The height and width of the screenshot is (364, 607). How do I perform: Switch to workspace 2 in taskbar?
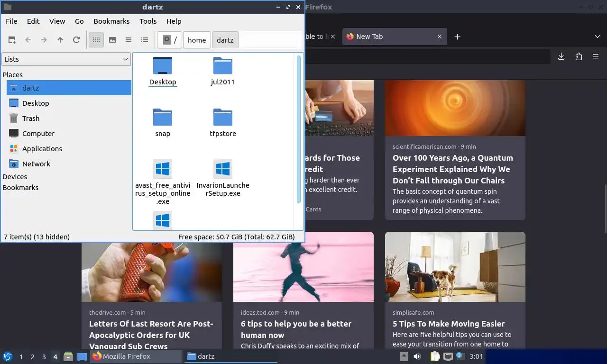click(x=32, y=356)
